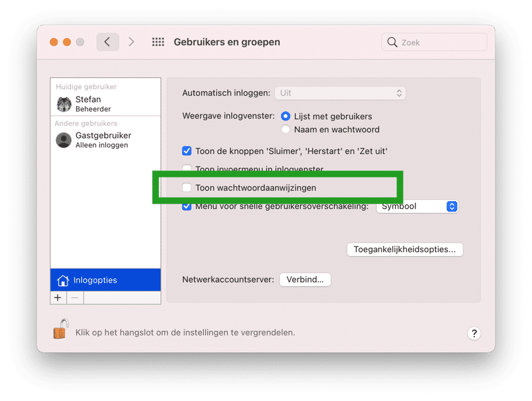Click the Gastgebruiker silhouette avatar
This screenshot has height=401, width=532.
[64, 140]
